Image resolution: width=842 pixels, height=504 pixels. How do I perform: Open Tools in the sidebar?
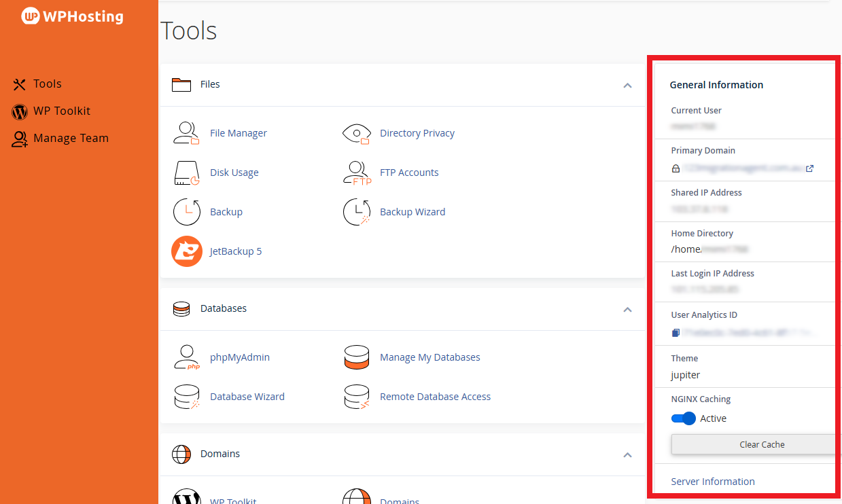[47, 84]
